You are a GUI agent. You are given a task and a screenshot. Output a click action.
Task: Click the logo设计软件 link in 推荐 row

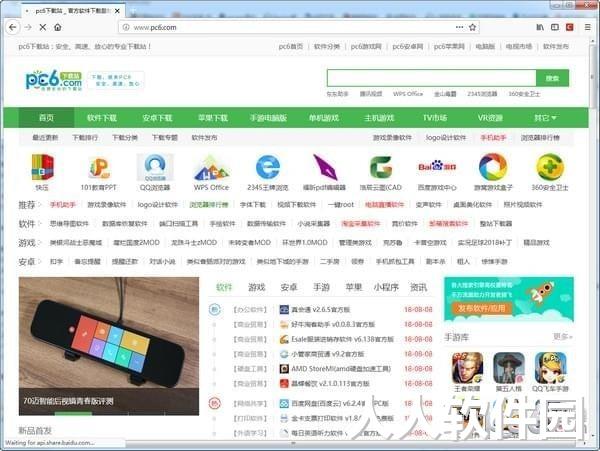158,205
